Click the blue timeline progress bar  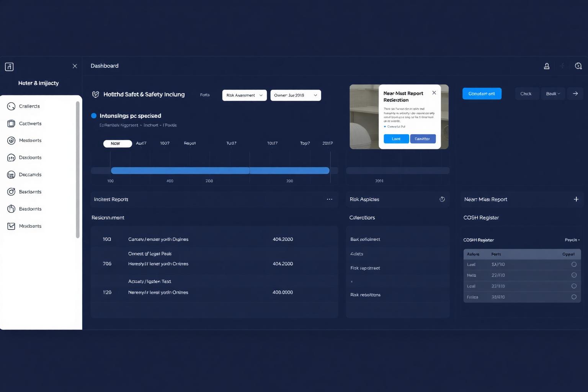[x=220, y=171]
